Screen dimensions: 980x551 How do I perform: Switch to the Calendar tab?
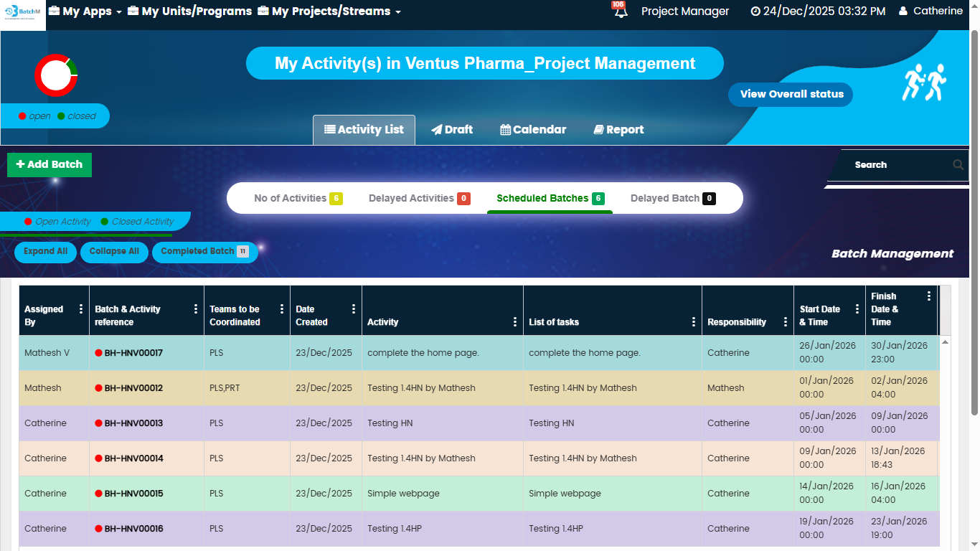533,130
